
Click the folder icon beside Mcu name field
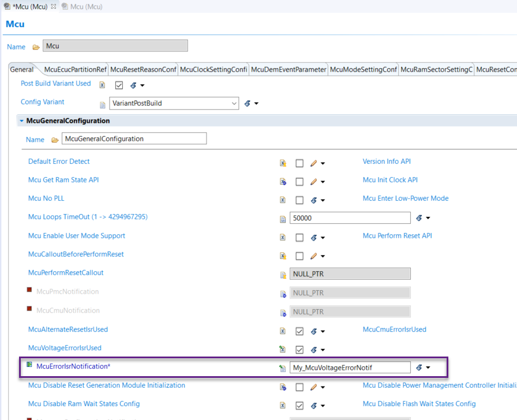coord(36,47)
